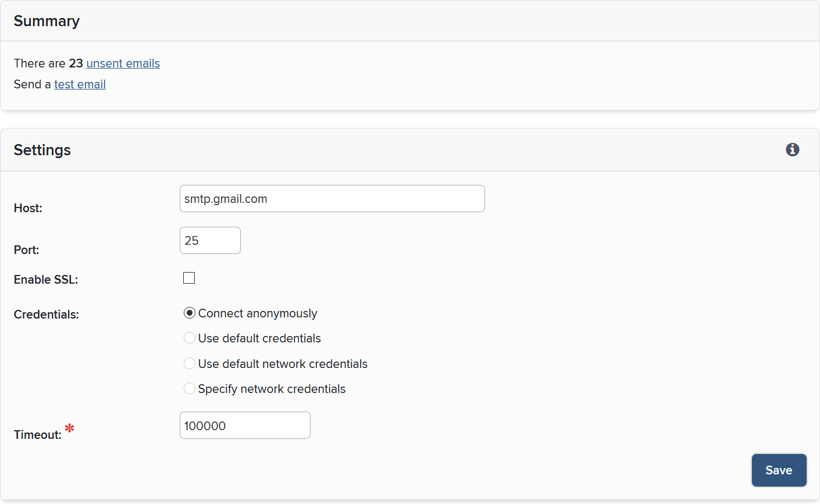Click the info icon in Settings header
This screenshot has width=820, height=504.
(792, 150)
